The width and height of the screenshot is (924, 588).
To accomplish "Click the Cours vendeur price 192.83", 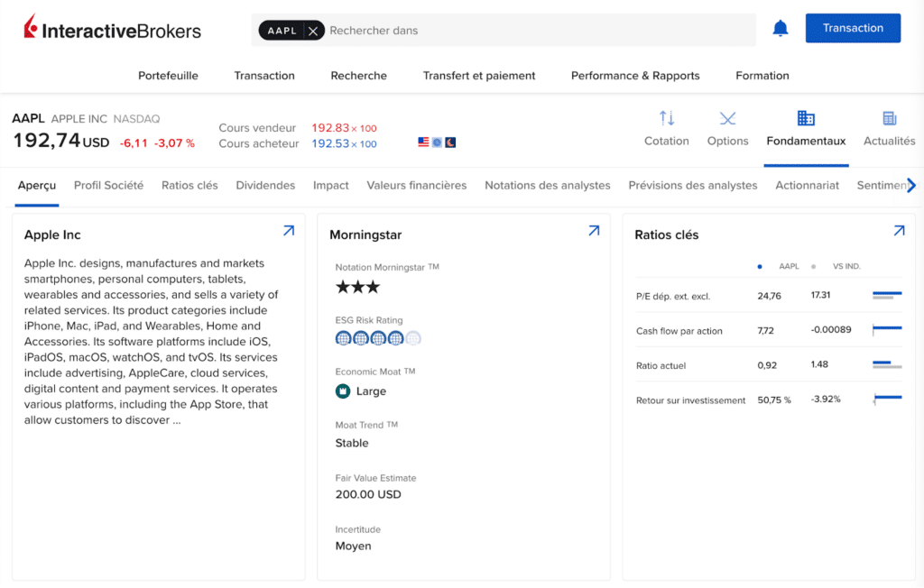I will click(x=330, y=128).
